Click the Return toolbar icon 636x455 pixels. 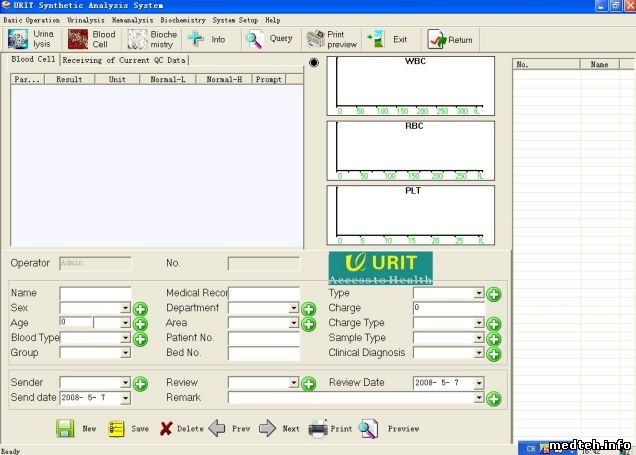coord(436,39)
